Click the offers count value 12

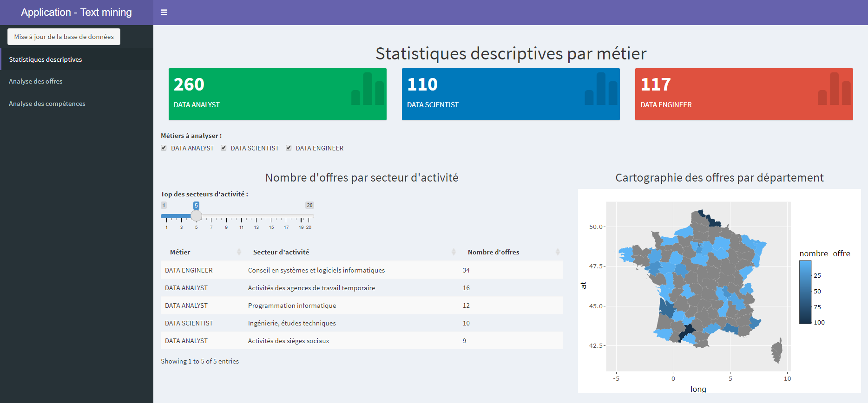pyautogui.click(x=466, y=305)
